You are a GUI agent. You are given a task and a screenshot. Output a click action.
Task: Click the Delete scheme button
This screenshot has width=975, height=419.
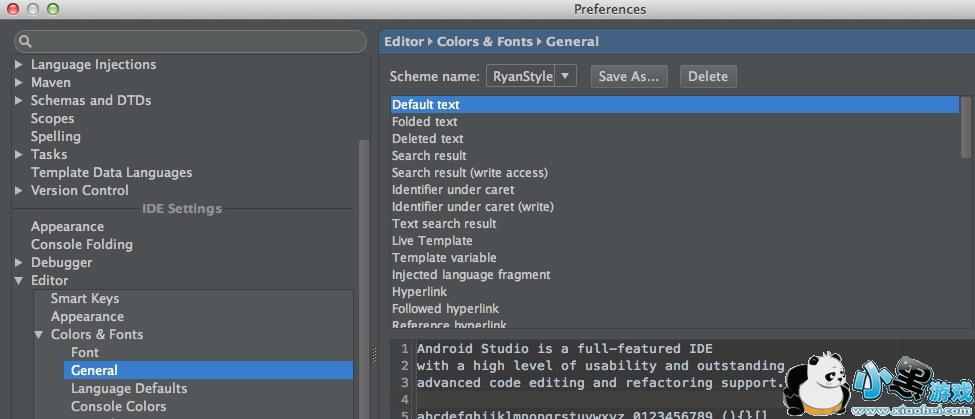click(x=707, y=76)
